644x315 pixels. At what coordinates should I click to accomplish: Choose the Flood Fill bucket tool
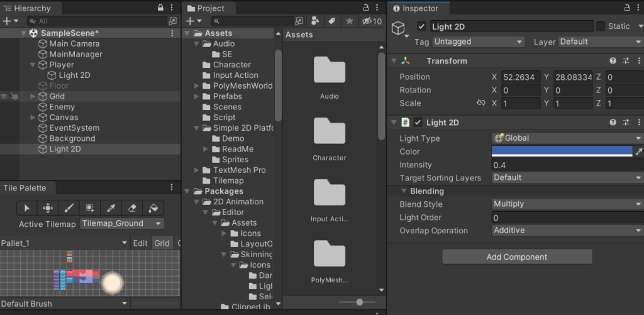[153, 208]
